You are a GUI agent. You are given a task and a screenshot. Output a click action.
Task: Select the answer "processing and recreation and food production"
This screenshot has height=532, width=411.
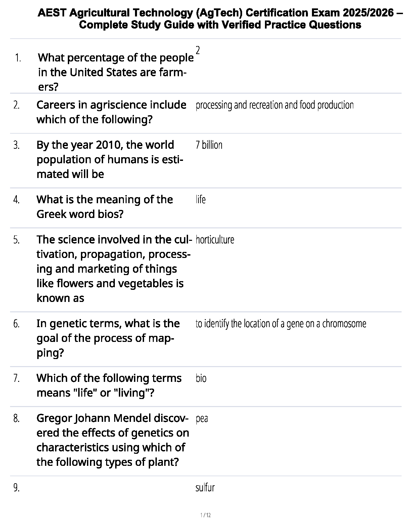274,105
